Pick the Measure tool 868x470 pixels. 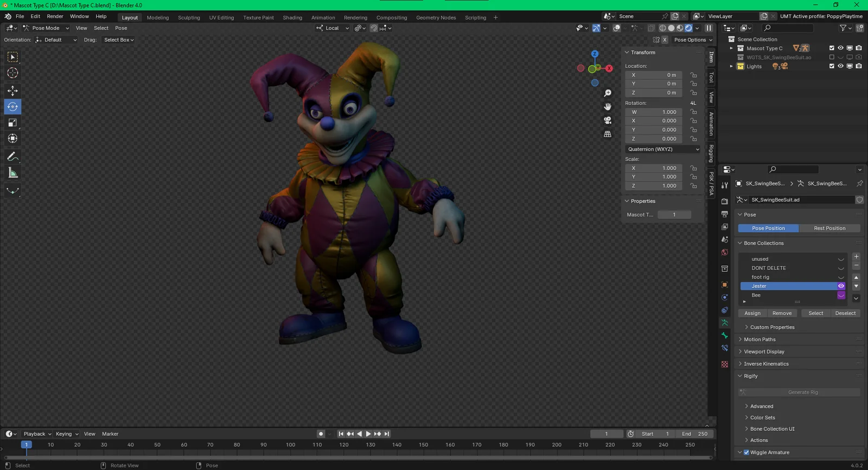click(x=12, y=173)
